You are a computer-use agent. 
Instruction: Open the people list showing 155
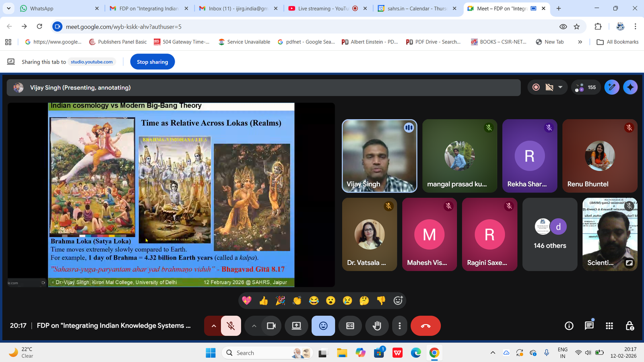click(586, 87)
